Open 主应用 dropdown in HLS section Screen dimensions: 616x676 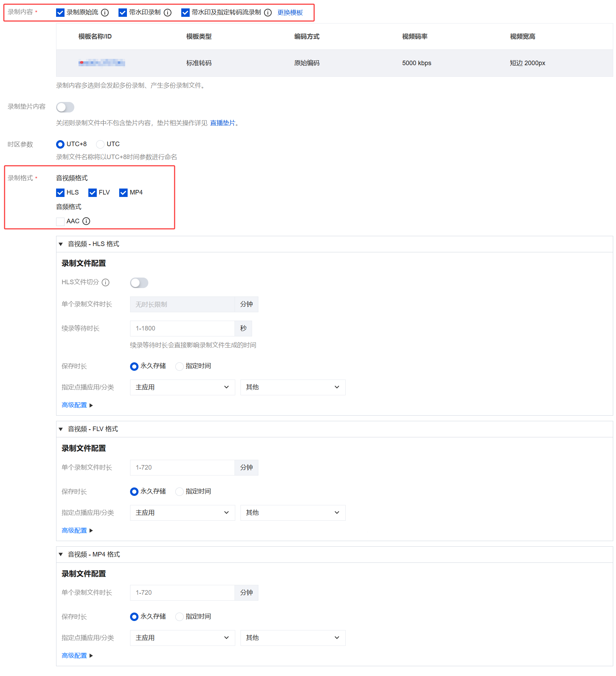(x=182, y=387)
